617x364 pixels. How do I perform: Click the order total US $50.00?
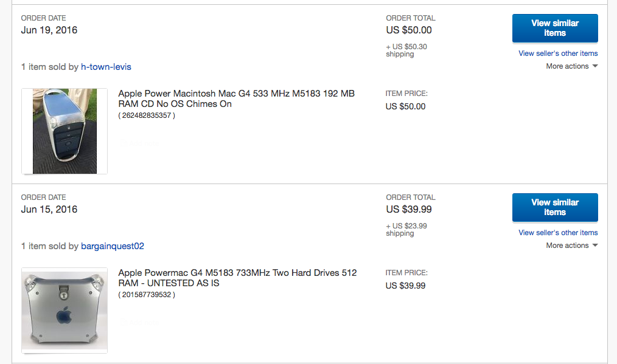(x=409, y=30)
